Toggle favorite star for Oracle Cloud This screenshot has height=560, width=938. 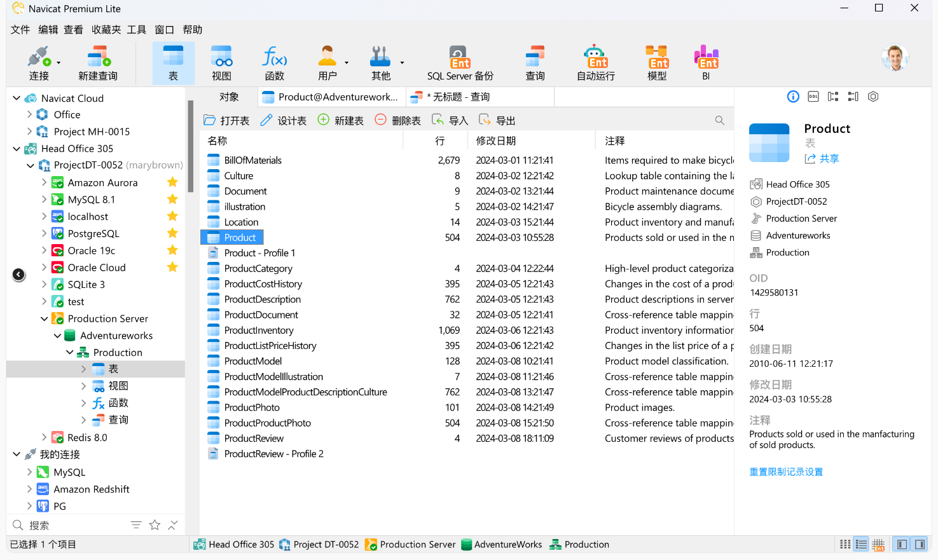[x=172, y=268]
